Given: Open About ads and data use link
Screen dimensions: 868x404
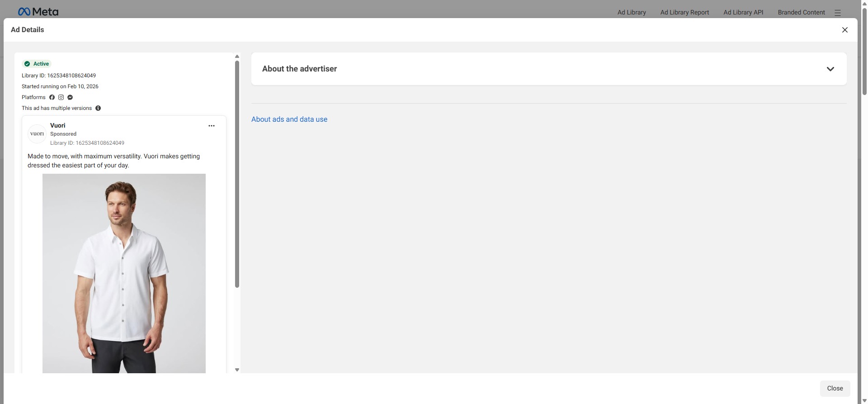Looking at the screenshot, I should 289,119.
